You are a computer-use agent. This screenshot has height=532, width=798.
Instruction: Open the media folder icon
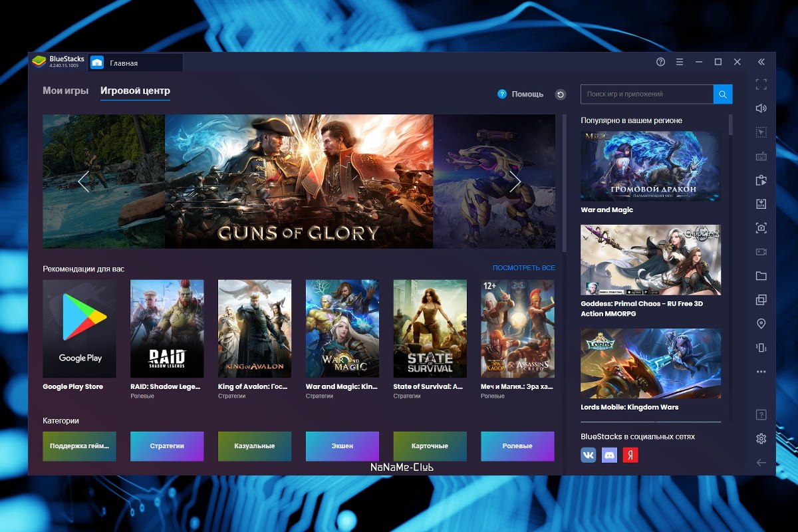point(761,276)
